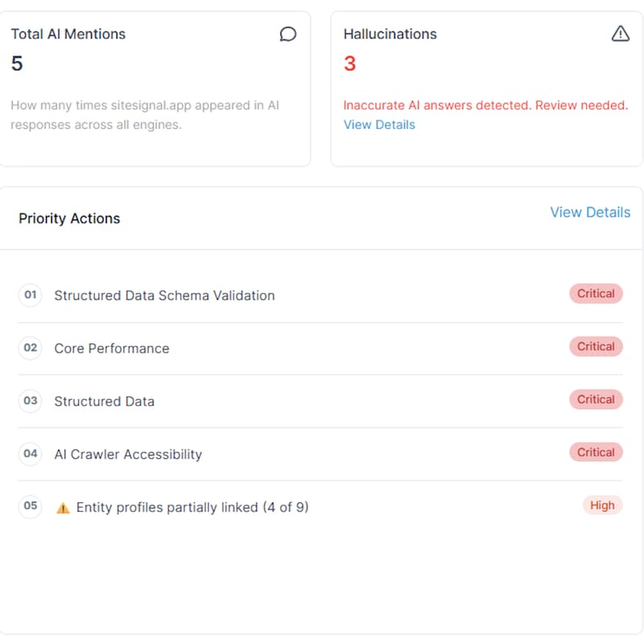Open Entity profiles partially linked item

[192, 507]
